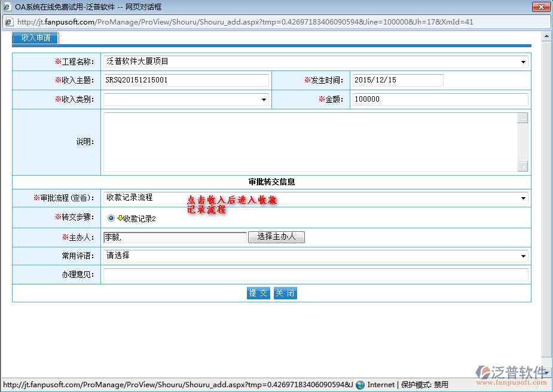Switch to the 收入申请 tab
553x392 pixels.
pos(35,38)
